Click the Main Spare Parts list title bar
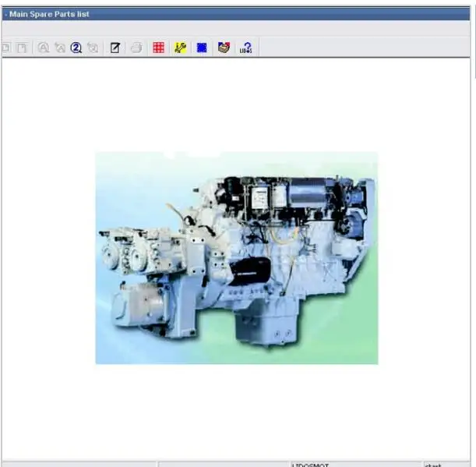This screenshot has height=467, width=476. tap(236, 14)
